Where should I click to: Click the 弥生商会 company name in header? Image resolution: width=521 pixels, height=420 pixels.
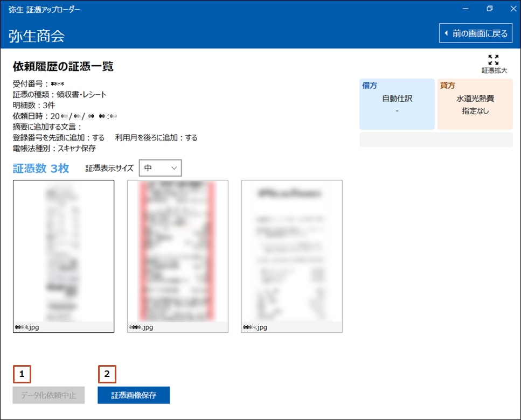tap(37, 36)
